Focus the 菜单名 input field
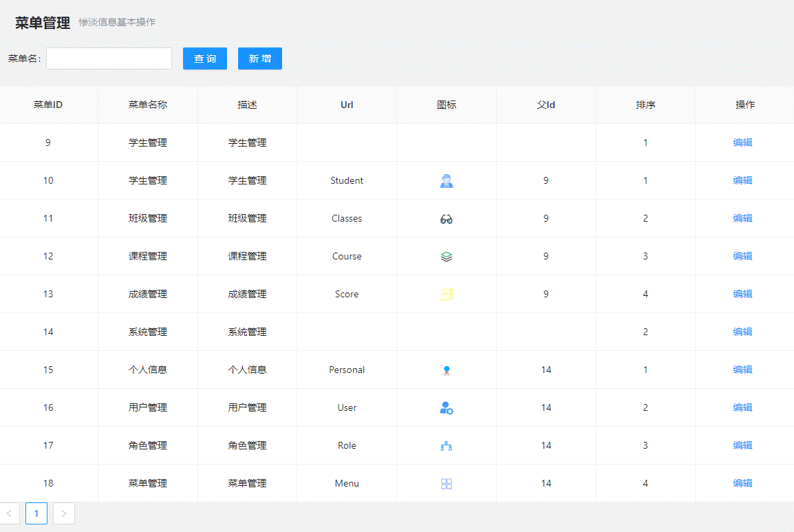The width and height of the screenshot is (794, 532). (109, 58)
